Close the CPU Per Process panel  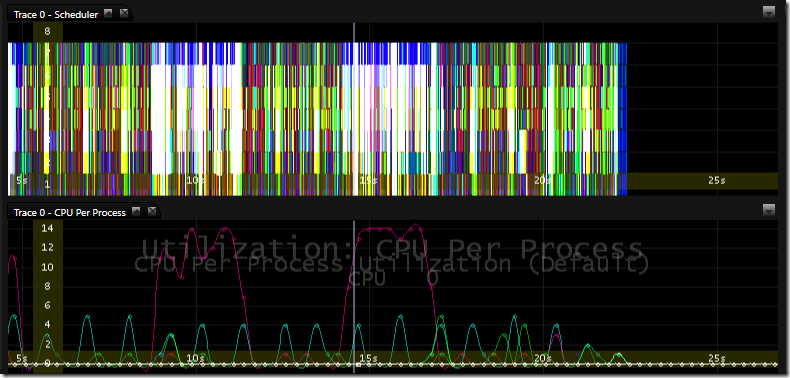(152, 212)
